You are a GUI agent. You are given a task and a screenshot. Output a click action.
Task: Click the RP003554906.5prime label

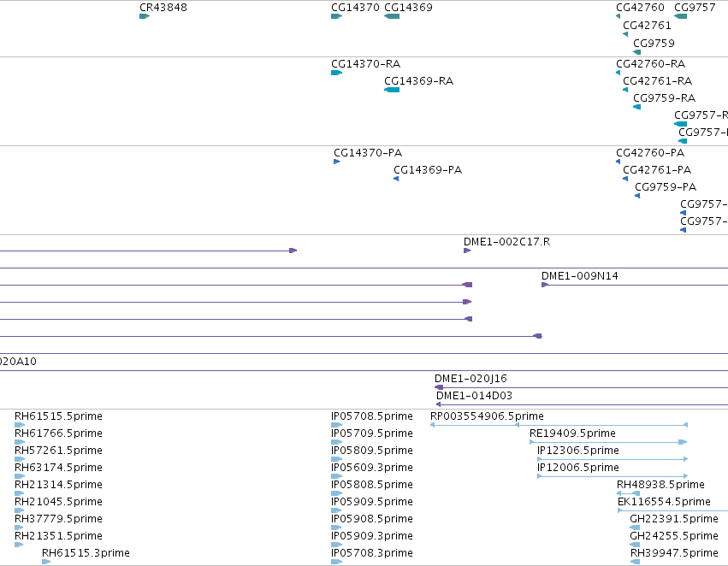coord(487,416)
